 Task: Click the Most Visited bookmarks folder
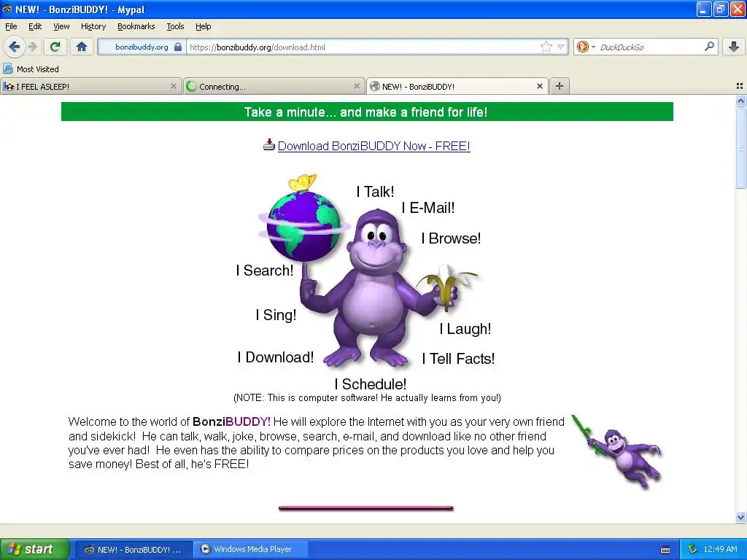(31, 69)
